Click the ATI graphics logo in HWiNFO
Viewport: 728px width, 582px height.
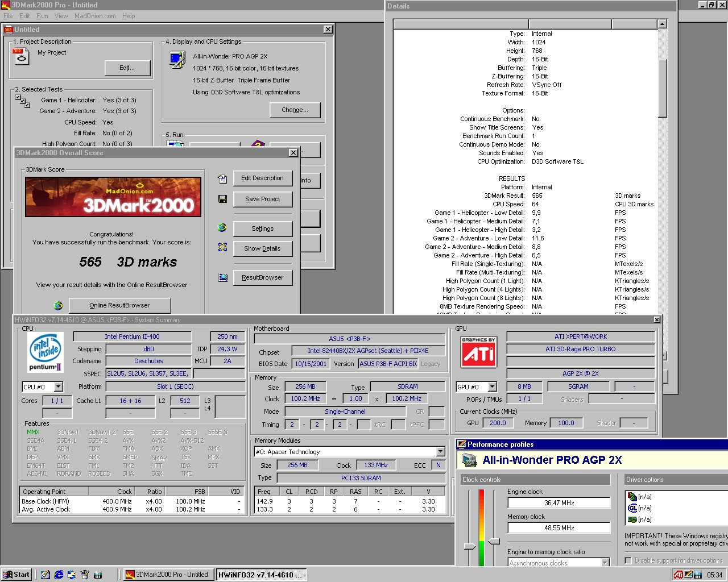tap(478, 352)
